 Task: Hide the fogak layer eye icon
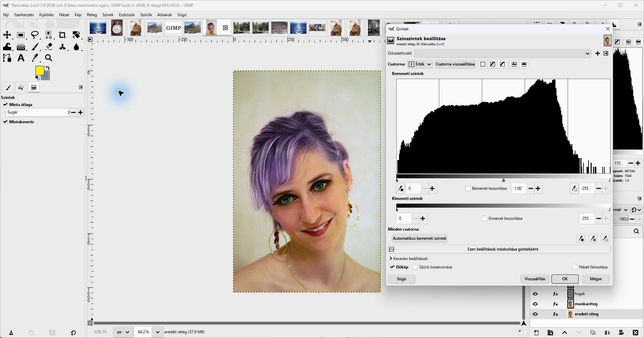coord(535,294)
